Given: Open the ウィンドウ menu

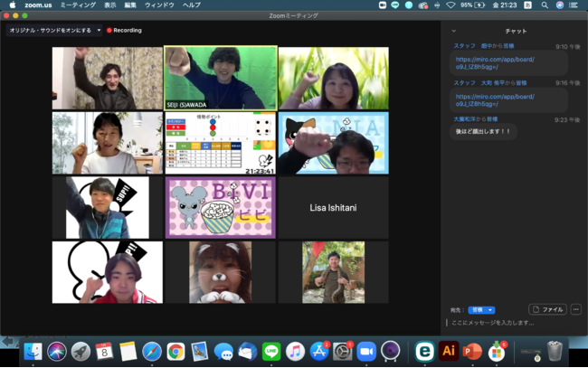Looking at the screenshot, I should [160, 5].
